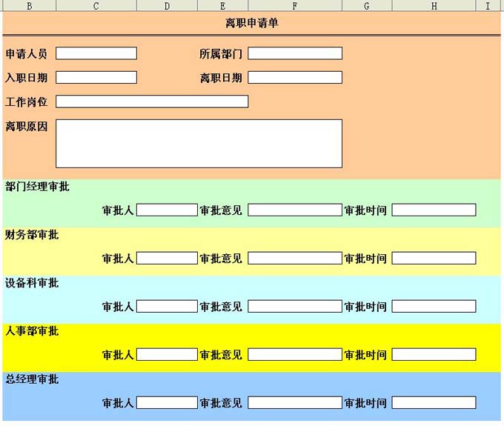Click the 工作岗位 text field
This screenshot has height=426, width=504.
tap(152, 101)
